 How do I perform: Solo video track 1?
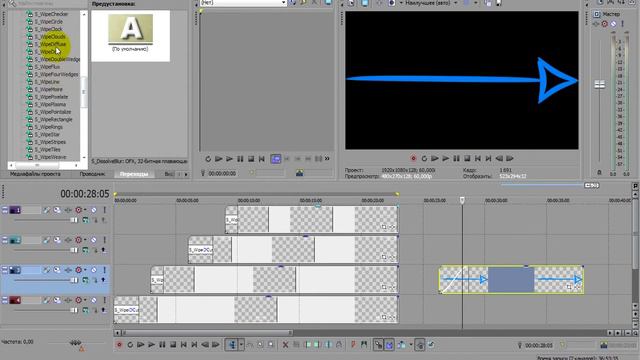[104, 210]
